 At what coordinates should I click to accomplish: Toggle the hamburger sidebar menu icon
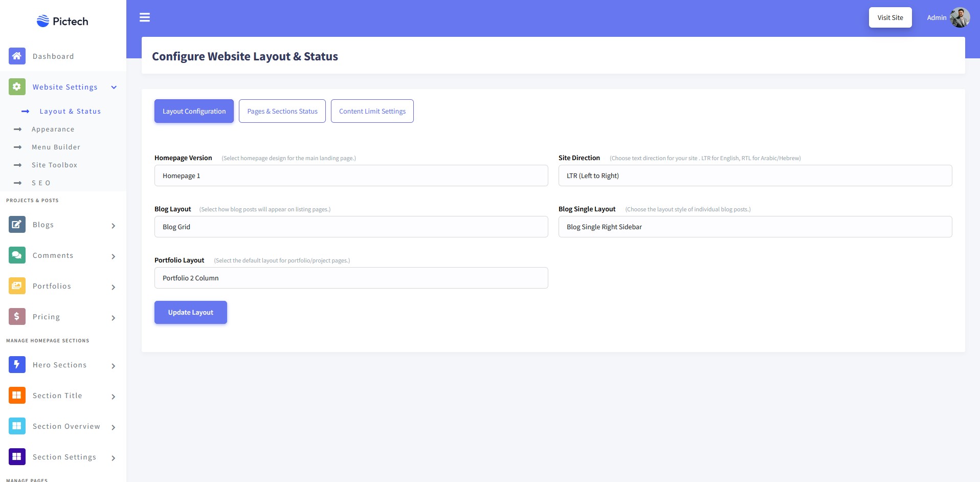[145, 17]
